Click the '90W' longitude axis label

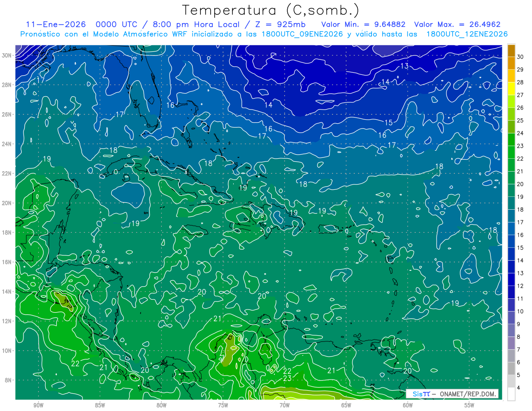coord(39,406)
